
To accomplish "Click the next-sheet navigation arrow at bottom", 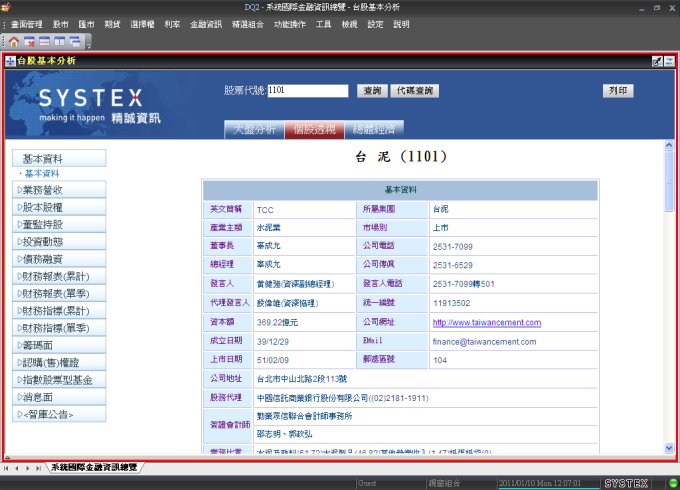I will [28, 468].
